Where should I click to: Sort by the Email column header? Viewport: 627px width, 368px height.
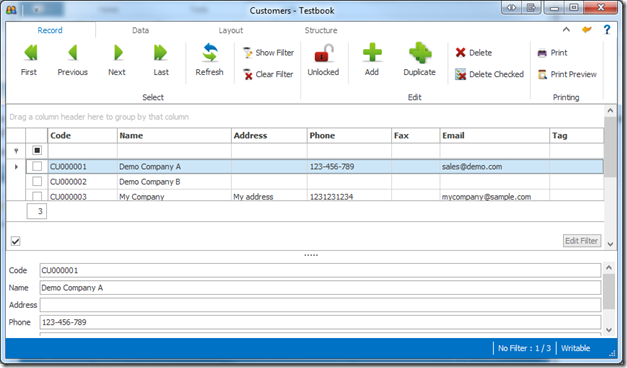[x=495, y=136]
